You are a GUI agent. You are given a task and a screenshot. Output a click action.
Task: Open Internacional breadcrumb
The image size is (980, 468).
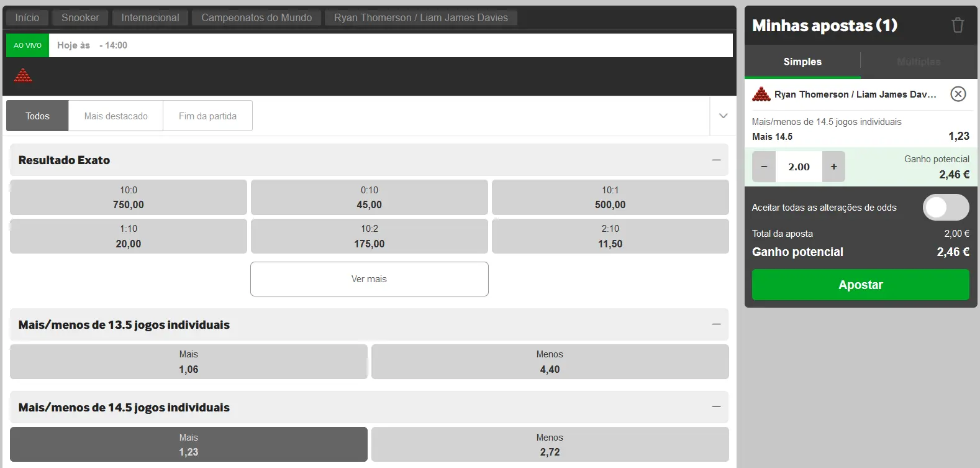click(150, 17)
